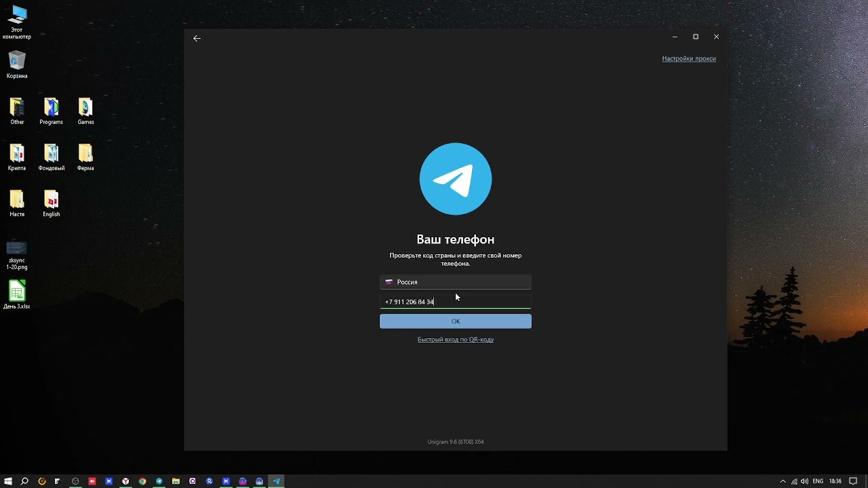Select the Крипта folder on desktop
The image size is (868, 488).
pos(17,157)
